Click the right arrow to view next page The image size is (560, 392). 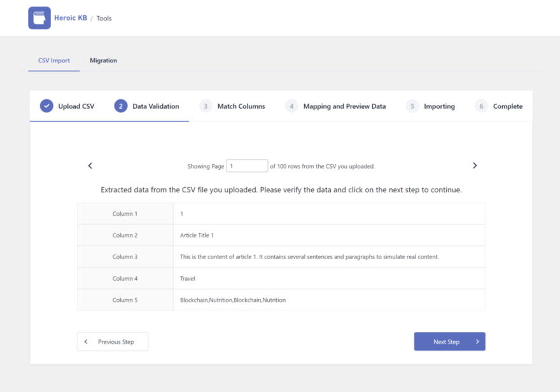pyautogui.click(x=475, y=165)
